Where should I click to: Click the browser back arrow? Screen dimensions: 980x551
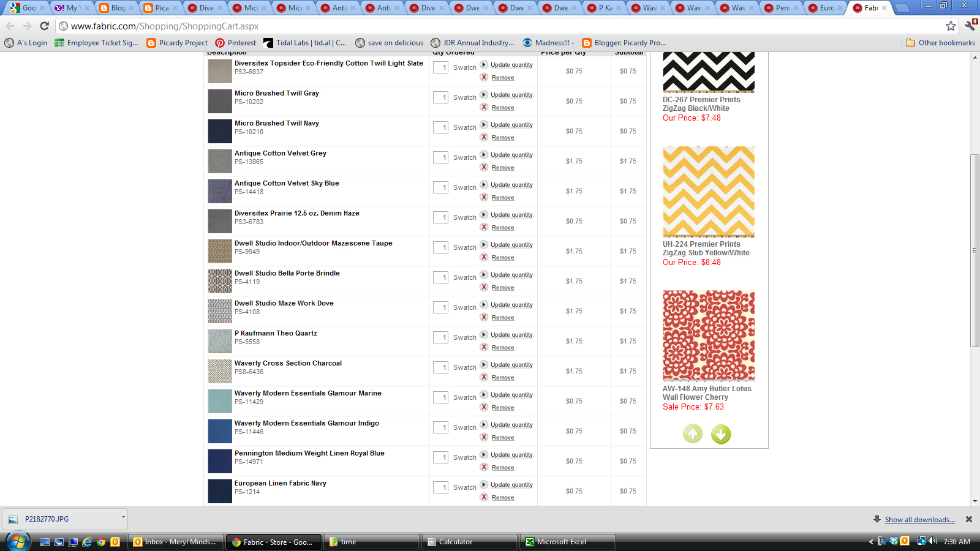coord(10,26)
